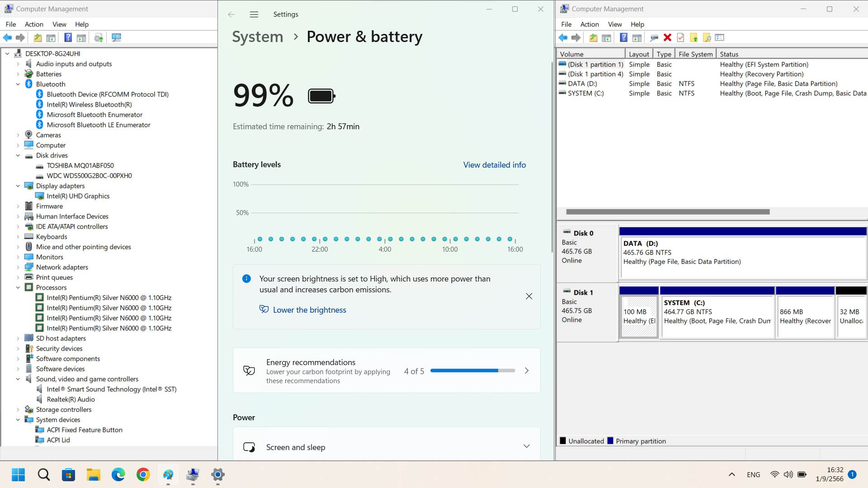The height and width of the screenshot is (488, 868).
Task: Click the disk Search magnifier folder icon
Action: [x=707, y=38]
